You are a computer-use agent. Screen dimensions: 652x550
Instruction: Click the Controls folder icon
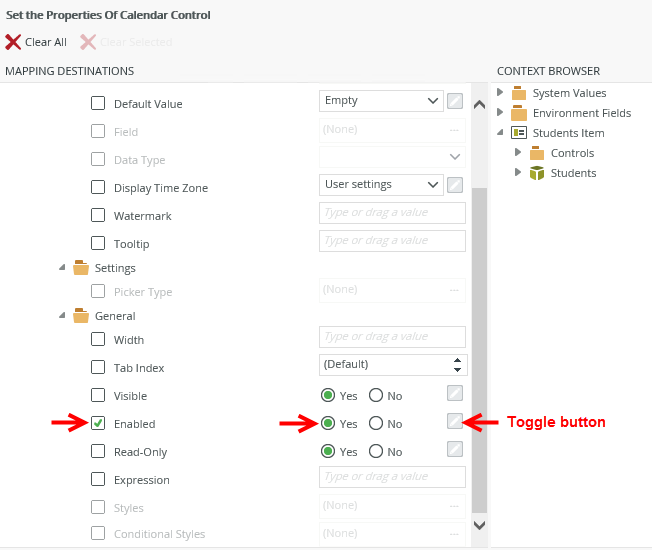[537, 153]
